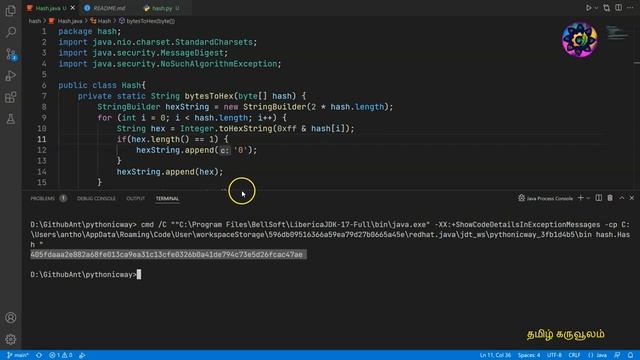Open the run options dropdown arrow
Screen dimensions: 640x360
coord(596,8)
